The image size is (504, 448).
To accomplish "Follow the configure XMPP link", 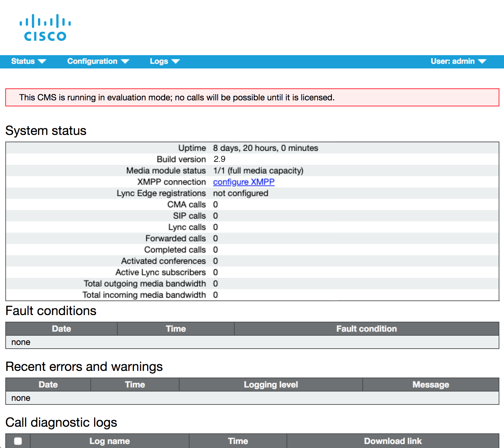I will click(x=244, y=182).
